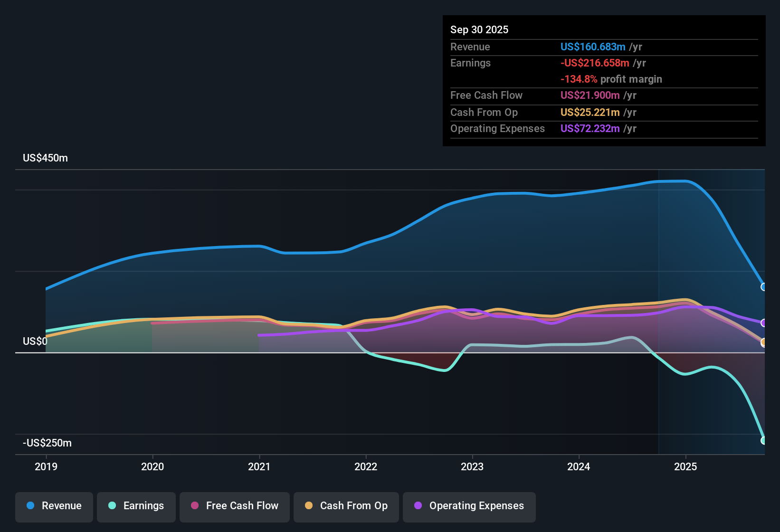Click the purple Operating Expenses legend dot

pyautogui.click(x=418, y=506)
